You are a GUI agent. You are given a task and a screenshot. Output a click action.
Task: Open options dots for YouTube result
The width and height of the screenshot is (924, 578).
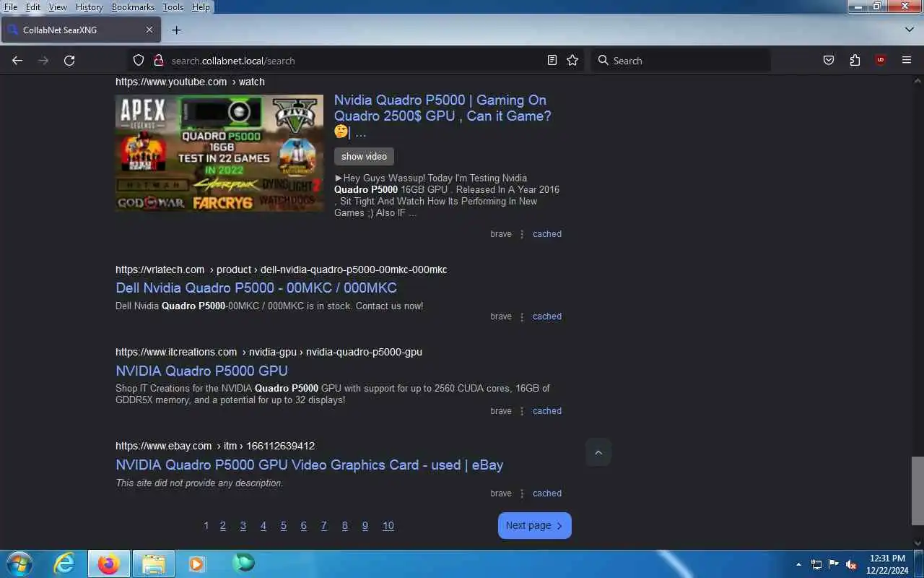(522, 234)
